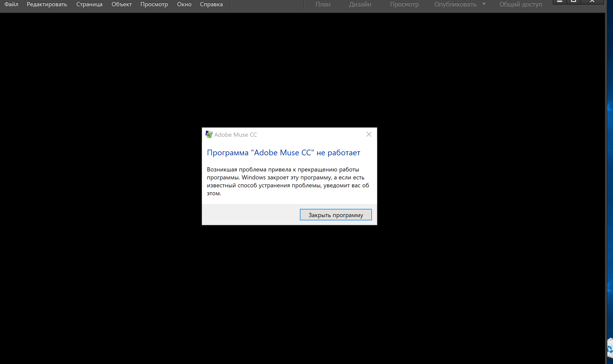Open the left Просмотр menu next to Объект
The image size is (613, 364).
pos(154,4)
